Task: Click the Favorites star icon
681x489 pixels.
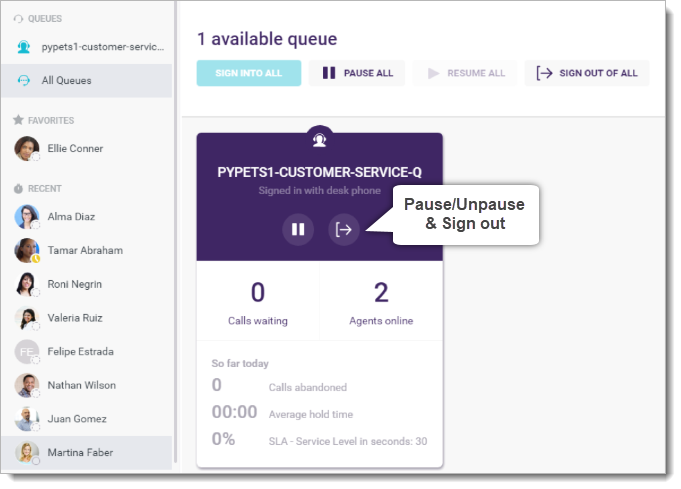Action: coord(18,120)
